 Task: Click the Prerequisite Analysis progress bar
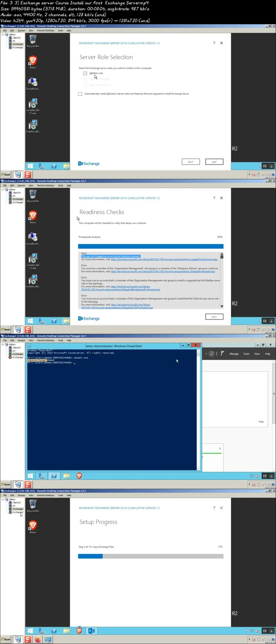tap(151, 247)
